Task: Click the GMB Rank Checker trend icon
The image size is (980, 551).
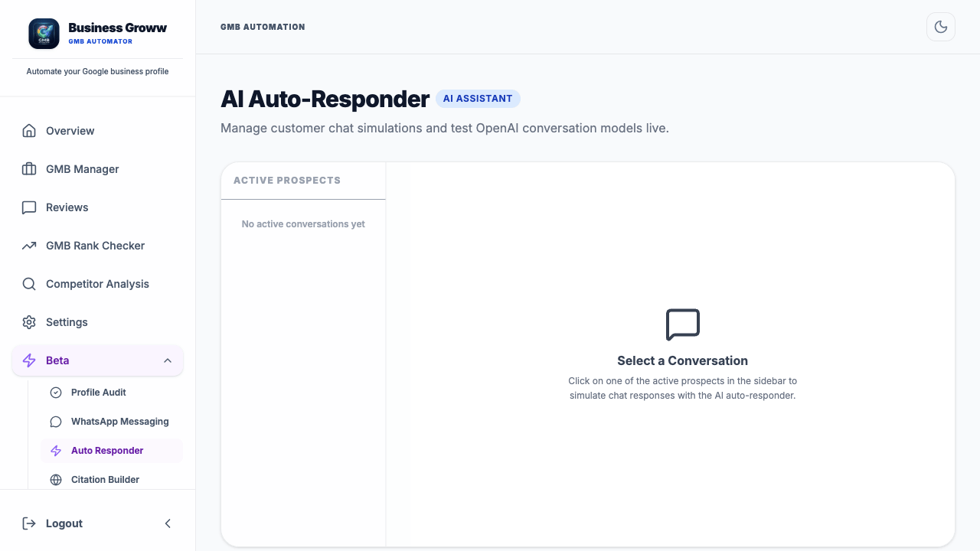Action: (29, 246)
